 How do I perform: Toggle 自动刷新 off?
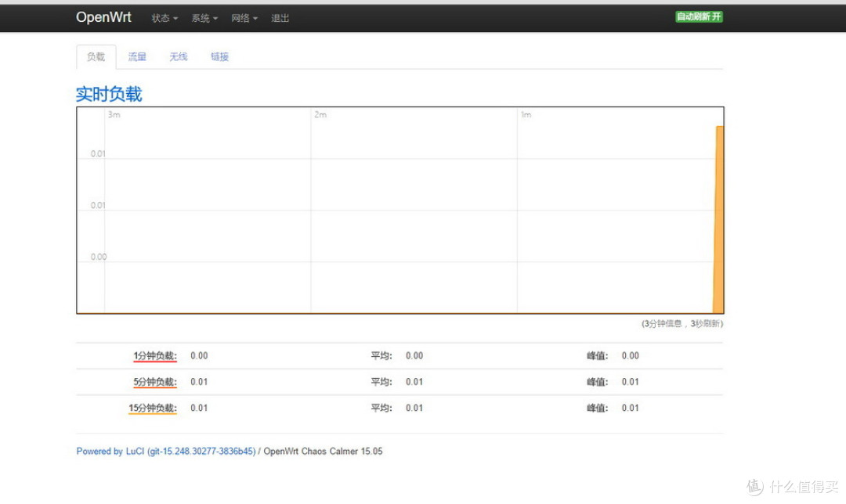point(698,15)
